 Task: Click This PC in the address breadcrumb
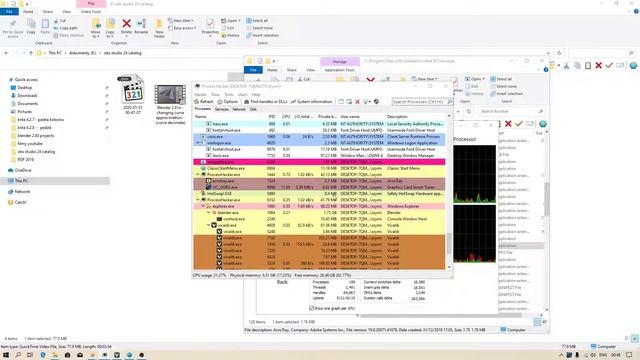(x=55, y=53)
